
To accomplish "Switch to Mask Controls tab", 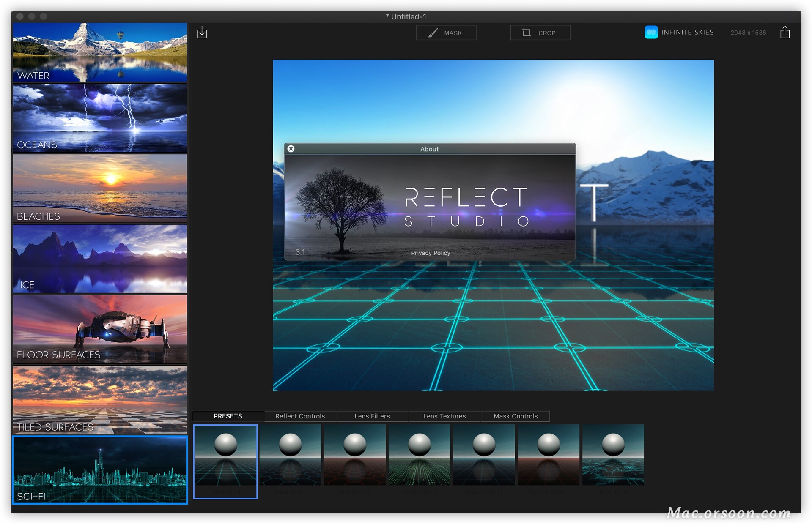I will 515,416.
